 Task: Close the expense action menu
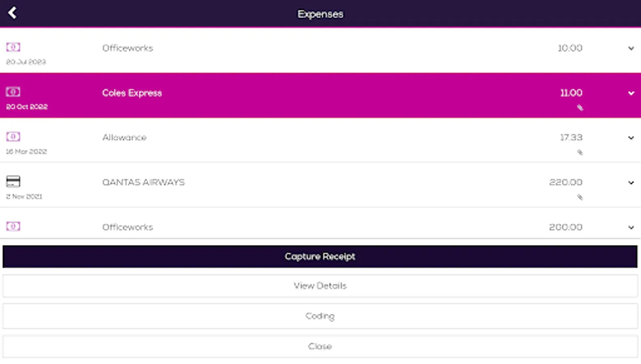point(320,346)
